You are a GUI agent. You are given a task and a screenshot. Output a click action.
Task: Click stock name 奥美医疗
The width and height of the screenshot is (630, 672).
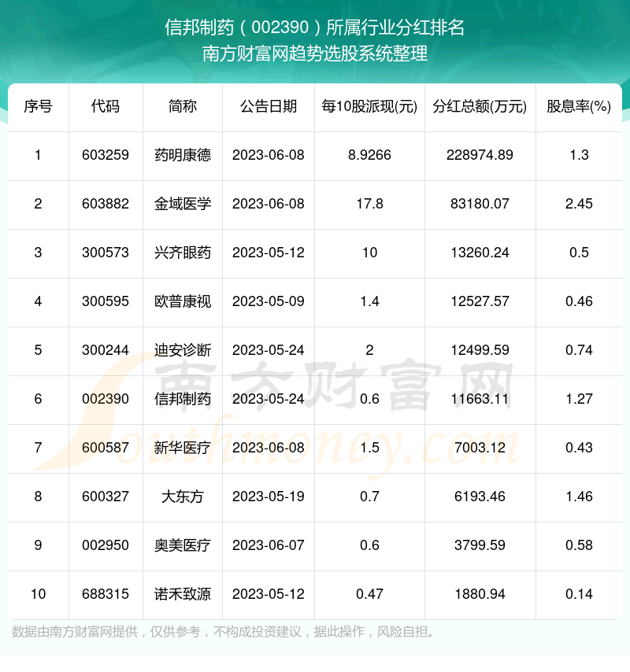183,545
